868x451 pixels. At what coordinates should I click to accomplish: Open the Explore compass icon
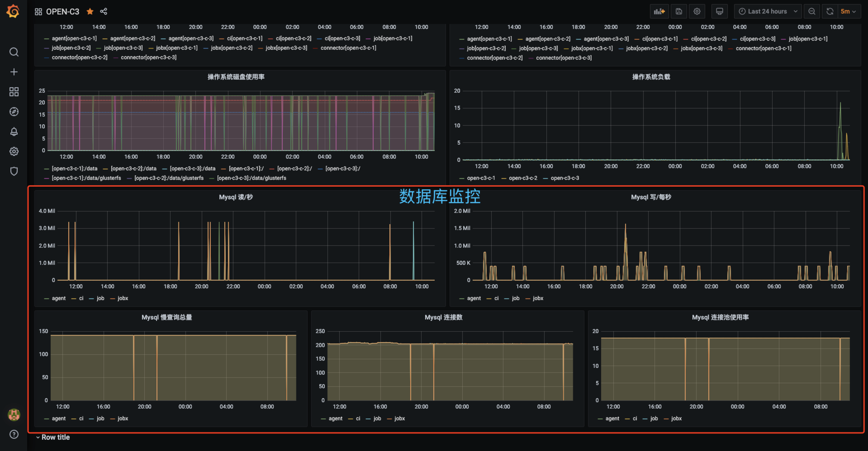point(14,111)
